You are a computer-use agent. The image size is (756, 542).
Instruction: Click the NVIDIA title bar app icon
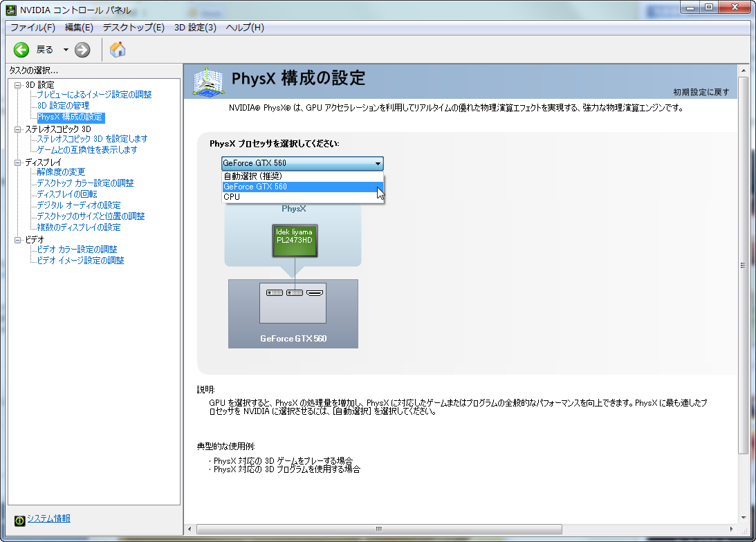pyautogui.click(x=10, y=10)
